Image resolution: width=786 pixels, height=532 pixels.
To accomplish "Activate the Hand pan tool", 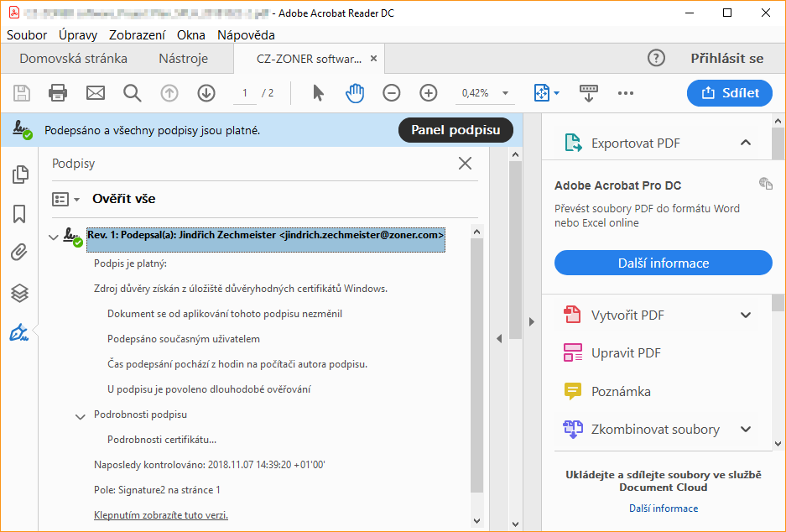I will [x=354, y=93].
